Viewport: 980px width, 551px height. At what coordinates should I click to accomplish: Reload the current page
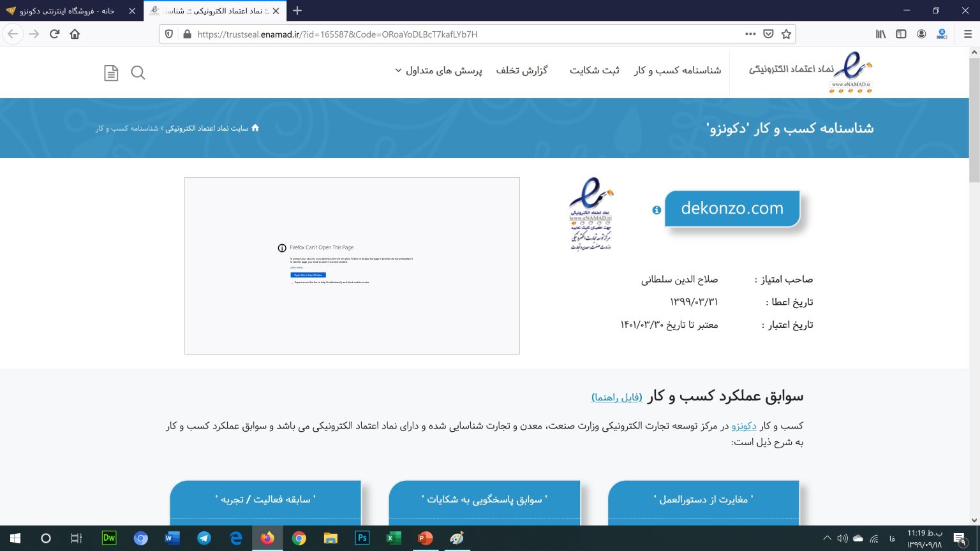click(55, 34)
